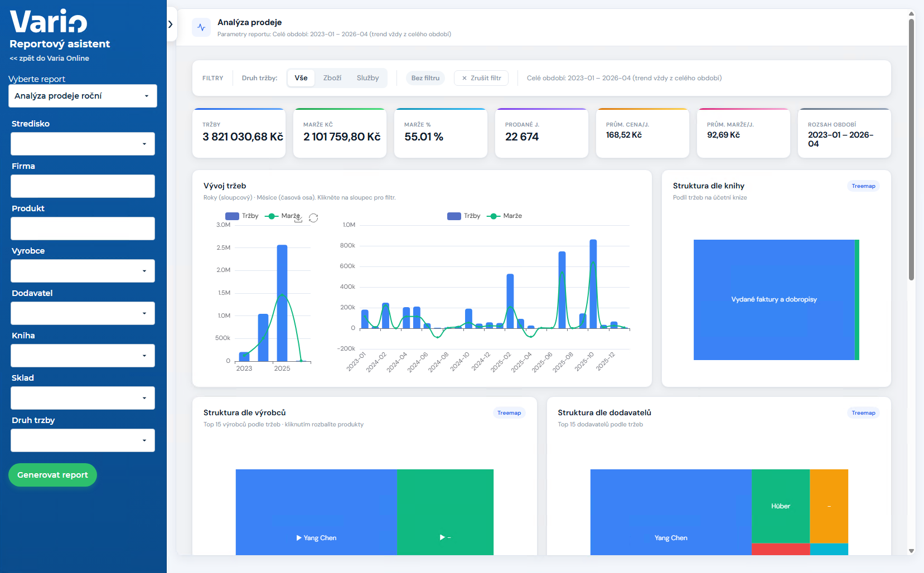Select the Zboží filter tab

tap(332, 78)
